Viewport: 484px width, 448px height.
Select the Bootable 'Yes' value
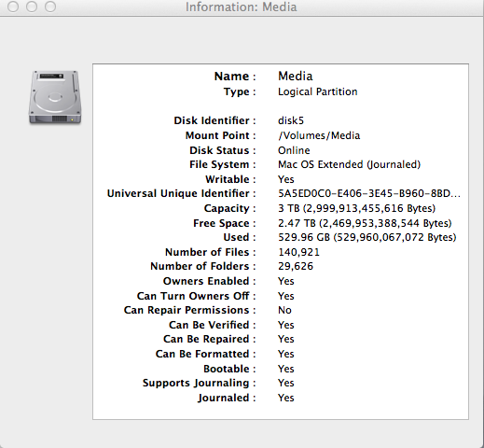tap(286, 369)
